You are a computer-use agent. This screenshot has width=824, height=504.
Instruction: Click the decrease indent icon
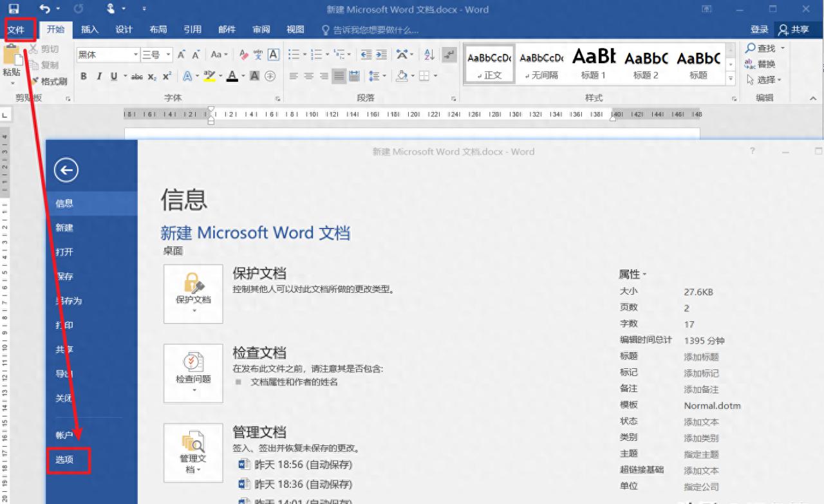coord(366,55)
